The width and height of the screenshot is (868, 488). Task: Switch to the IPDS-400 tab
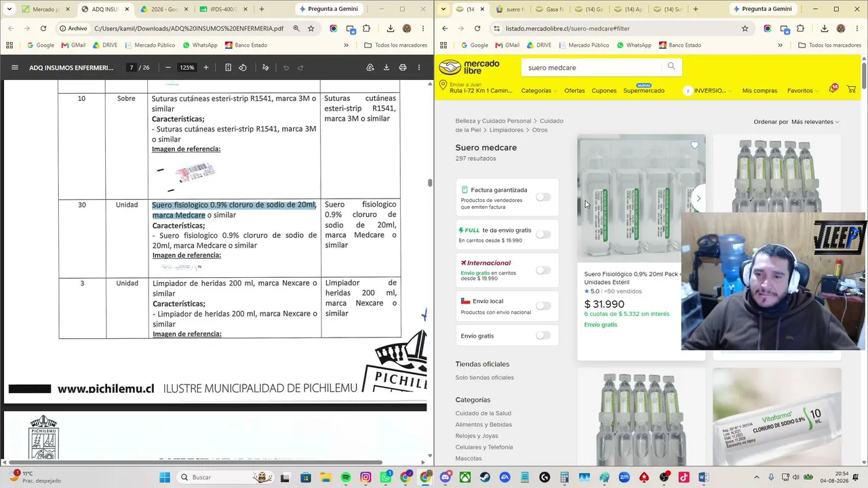pyautogui.click(x=224, y=9)
